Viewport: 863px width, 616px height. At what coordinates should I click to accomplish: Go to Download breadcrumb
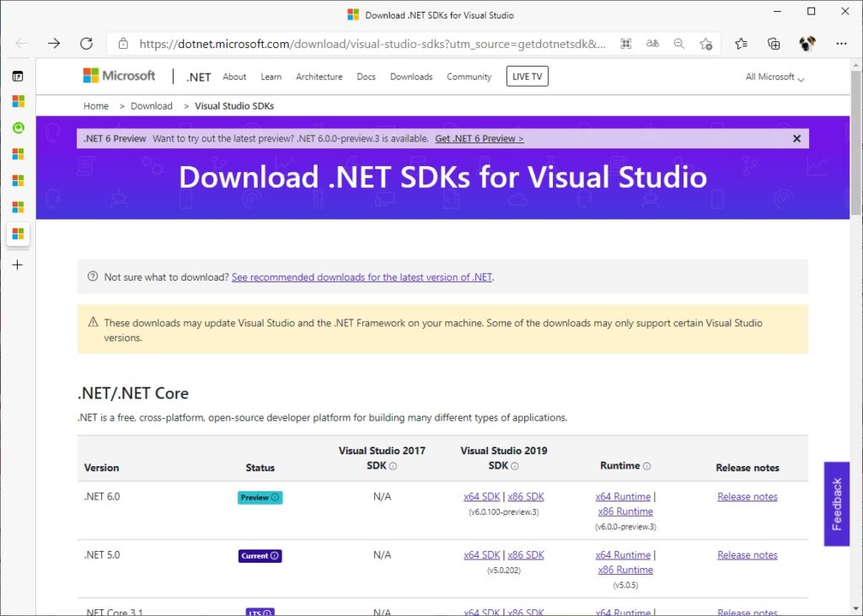[x=152, y=106]
